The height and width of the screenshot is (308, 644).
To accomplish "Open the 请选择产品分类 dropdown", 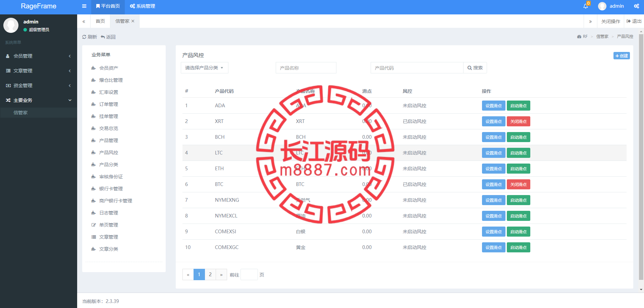I will coord(205,68).
